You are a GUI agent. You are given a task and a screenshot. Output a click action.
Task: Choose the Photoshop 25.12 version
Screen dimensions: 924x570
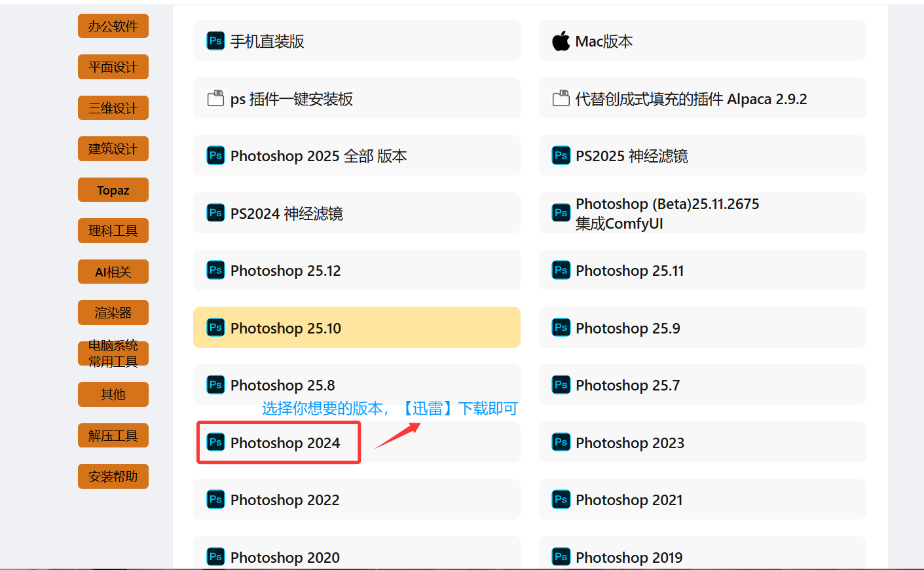point(357,270)
